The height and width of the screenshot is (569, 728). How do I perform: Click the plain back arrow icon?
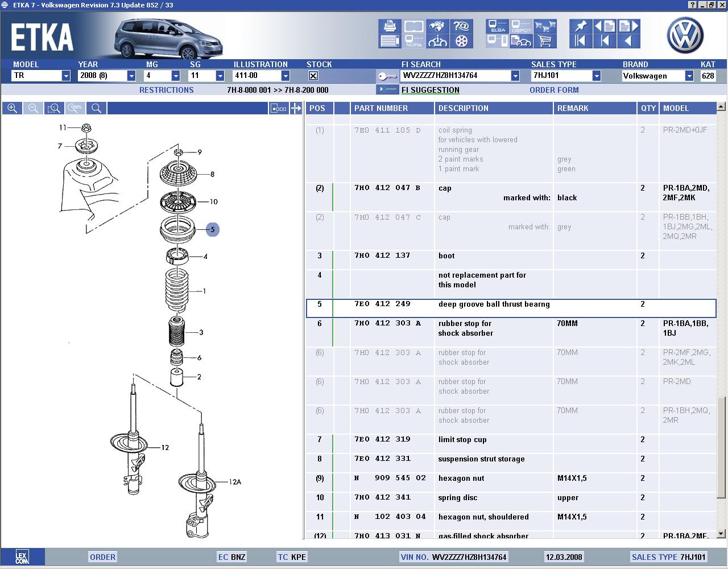pos(628,41)
